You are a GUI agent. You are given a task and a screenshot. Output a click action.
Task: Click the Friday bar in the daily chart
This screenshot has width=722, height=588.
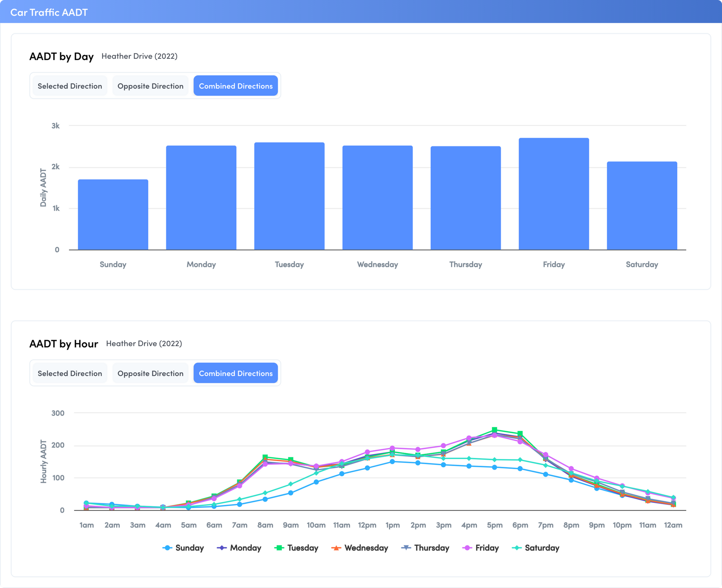pos(554,194)
